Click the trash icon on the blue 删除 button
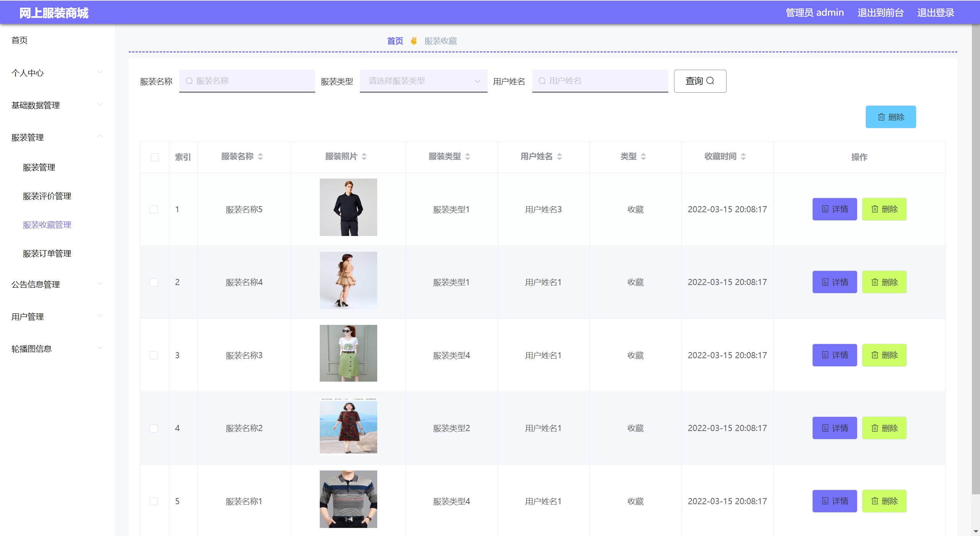 coord(881,117)
